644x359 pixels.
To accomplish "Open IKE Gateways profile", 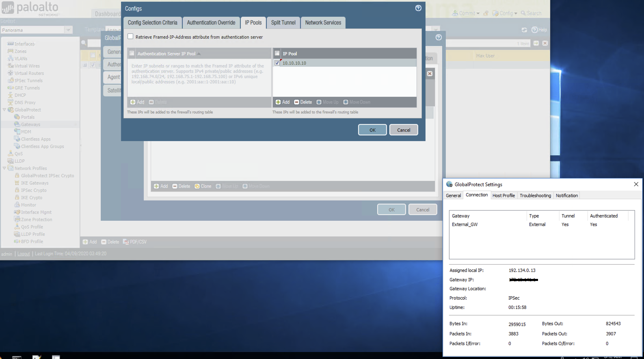I will 35,183.
